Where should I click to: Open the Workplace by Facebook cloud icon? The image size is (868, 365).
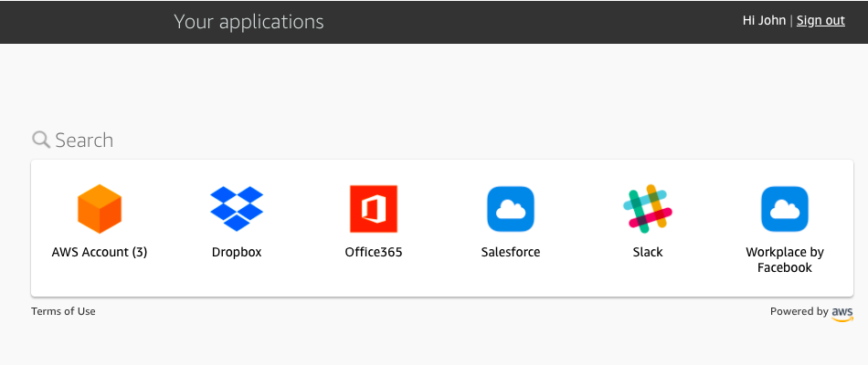click(x=785, y=209)
